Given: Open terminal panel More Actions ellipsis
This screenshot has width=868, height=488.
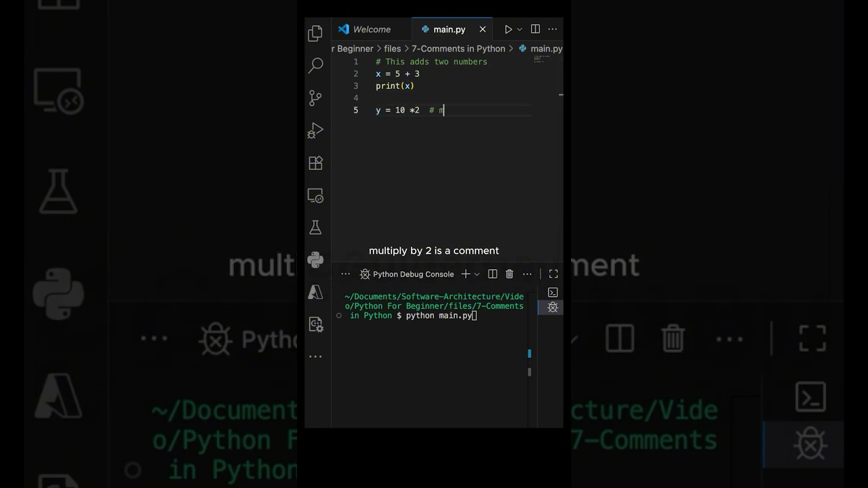Looking at the screenshot, I should coord(527,274).
